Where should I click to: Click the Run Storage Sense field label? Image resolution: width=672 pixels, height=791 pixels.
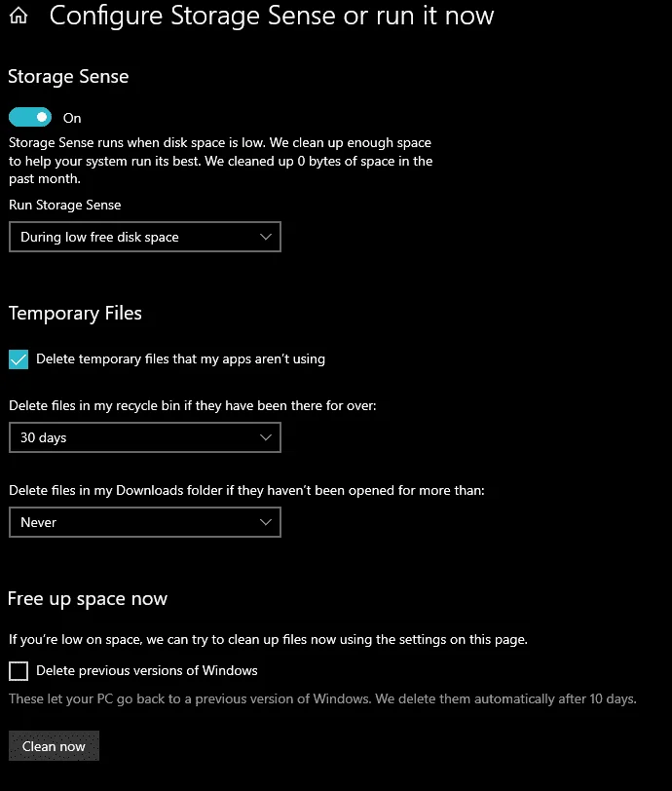(x=65, y=205)
